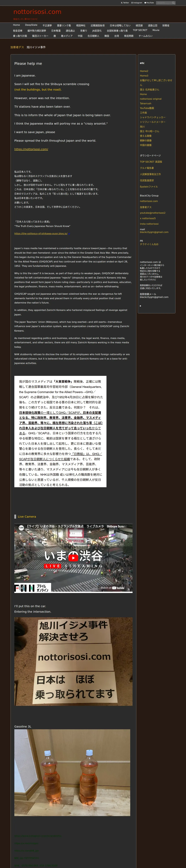Select TOP SECRET in the navigation bar
The image size is (186, 868).
click(140, 30)
